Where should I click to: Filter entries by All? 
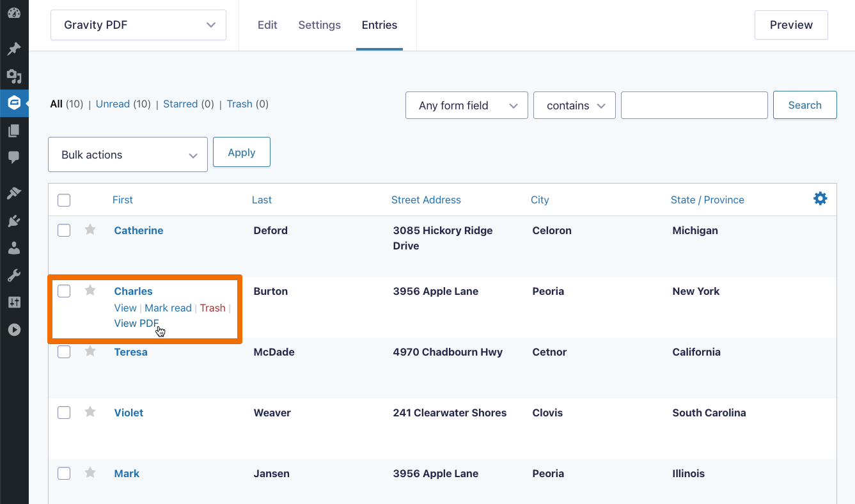pos(56,104)
